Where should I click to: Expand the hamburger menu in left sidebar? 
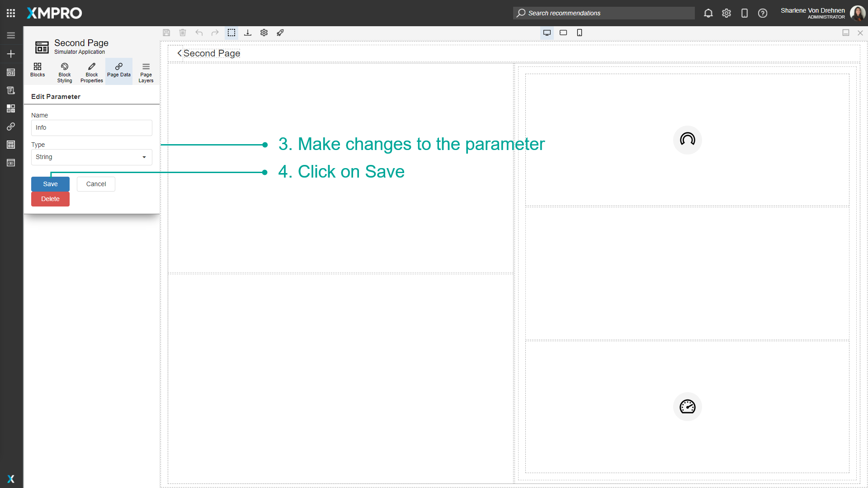(11, 35)
